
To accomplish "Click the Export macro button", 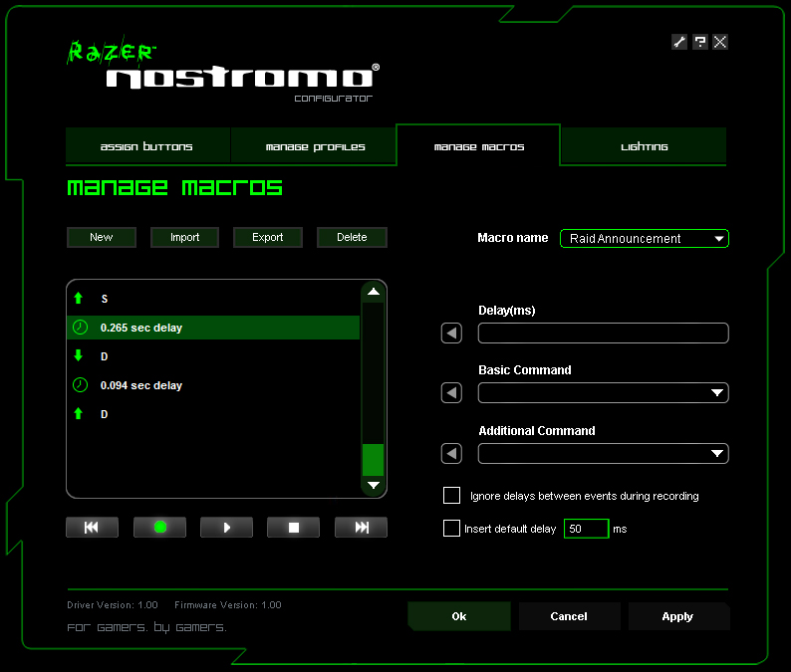I will [268, 238].
